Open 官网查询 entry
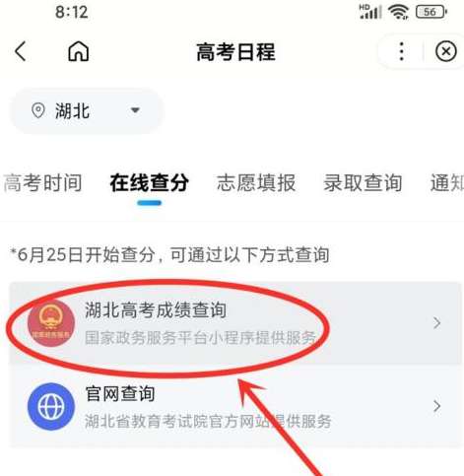Image resolution: width=464 pixels, height=476 pixels. click(235, 406)
